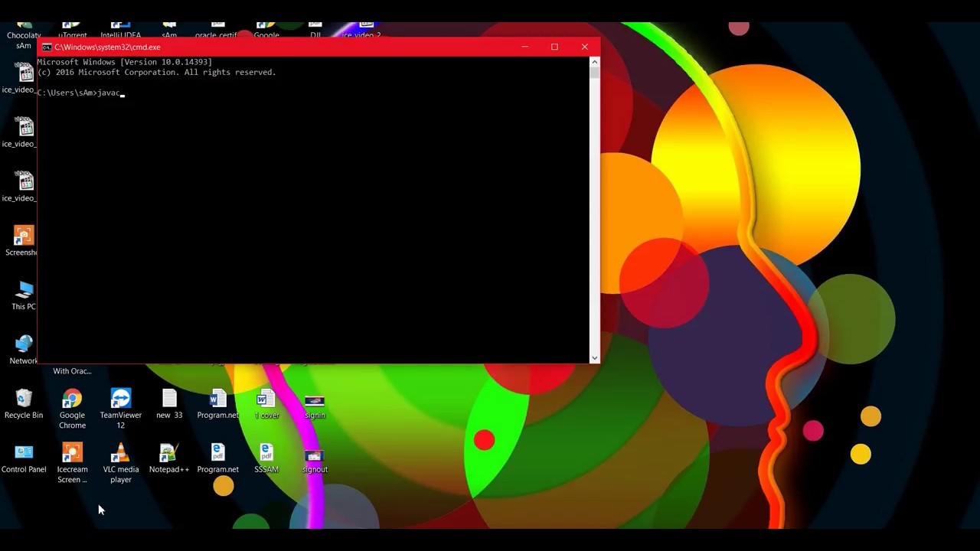Select the signout desktop icon
980x551 pixels.
pos(315,460)
